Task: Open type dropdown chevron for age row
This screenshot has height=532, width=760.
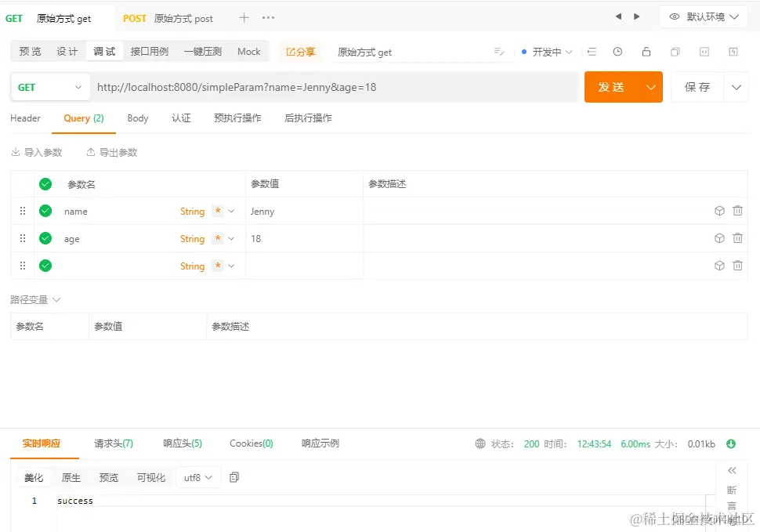Action: (x=231, y=238)
